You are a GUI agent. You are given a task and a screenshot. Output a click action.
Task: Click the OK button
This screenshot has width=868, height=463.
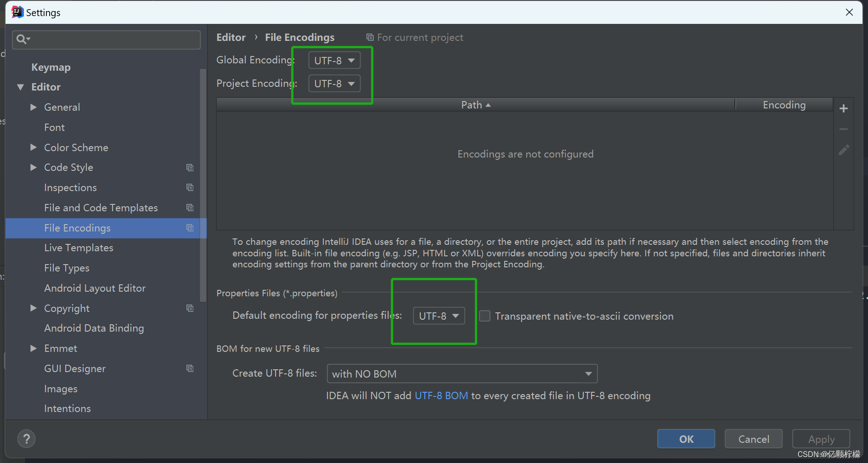pos(686,439)
